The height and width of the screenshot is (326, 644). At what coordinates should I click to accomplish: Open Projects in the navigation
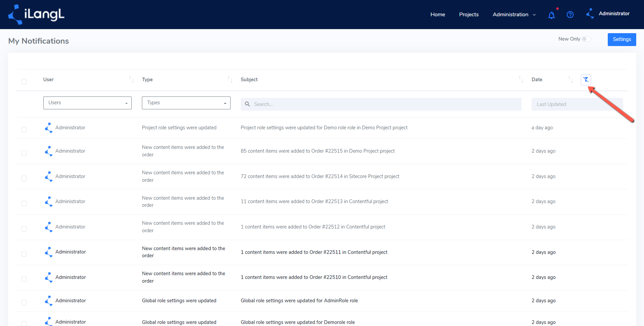[x=469, y=15]
